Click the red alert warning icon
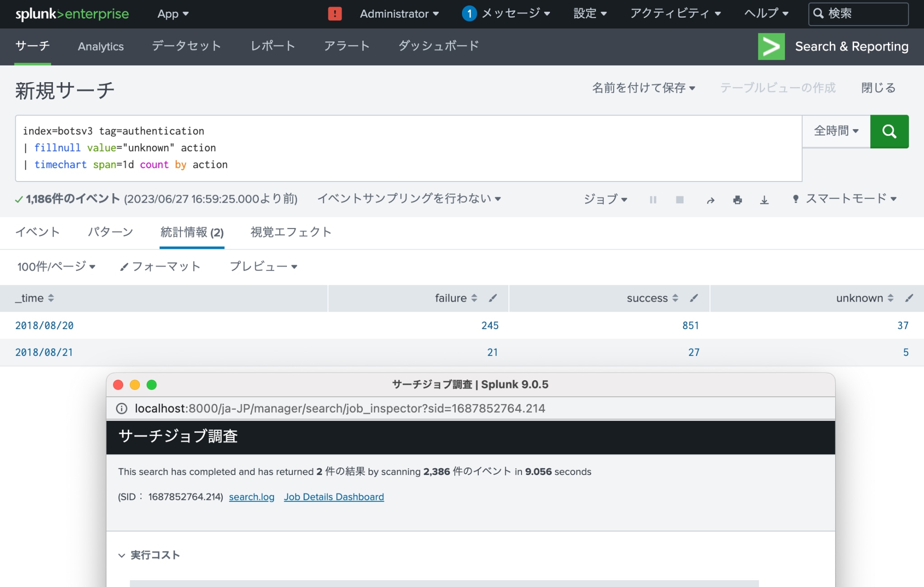 (335, 14)
